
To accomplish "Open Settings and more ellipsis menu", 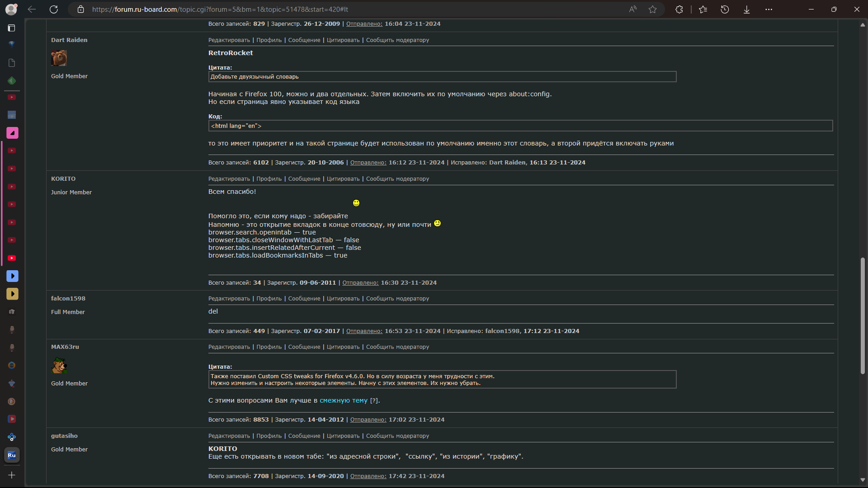I will (769, 9).
